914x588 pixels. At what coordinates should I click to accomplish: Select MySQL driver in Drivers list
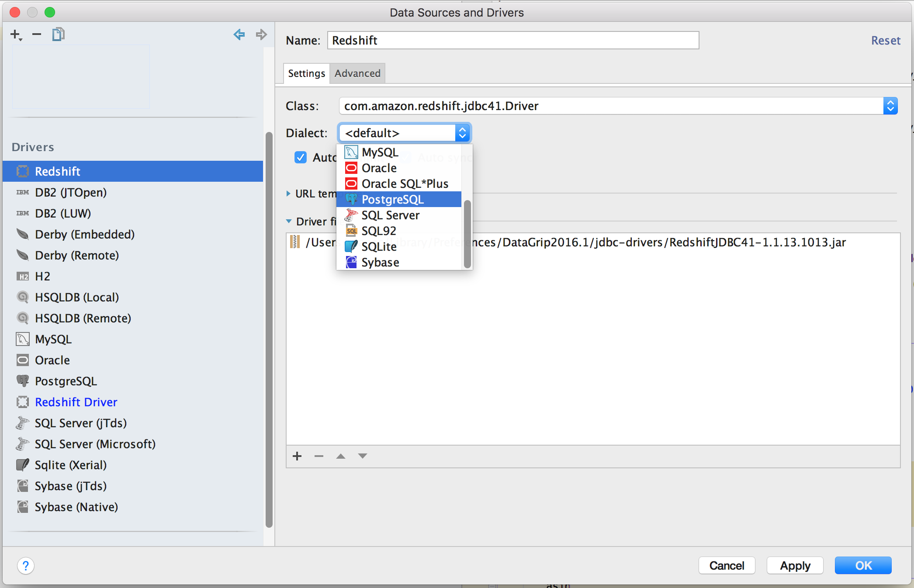[x=133, y=339]
